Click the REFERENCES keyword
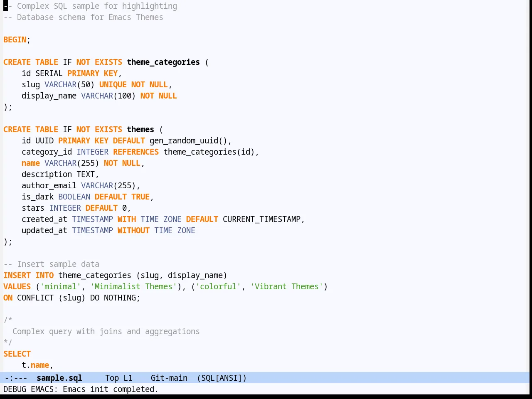This screenshot has height=399, width=532. coord(136,152)
